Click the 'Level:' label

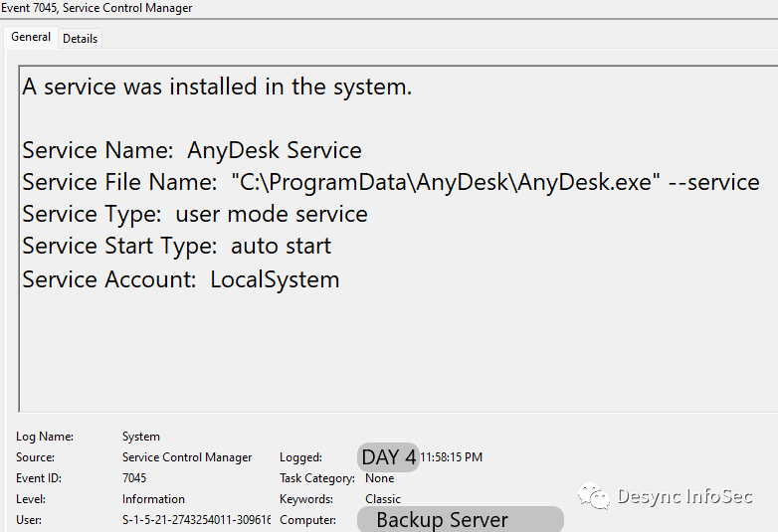click(x=31, y=499)
